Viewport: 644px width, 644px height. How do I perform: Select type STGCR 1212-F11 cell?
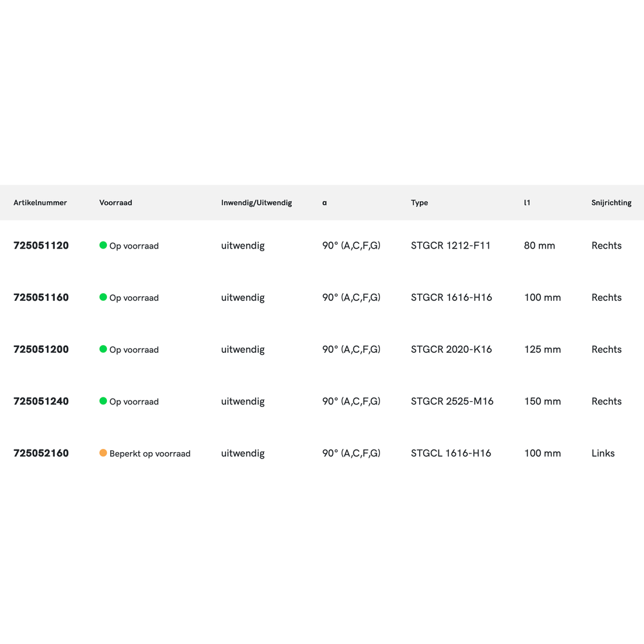click(x=451, y=245)
